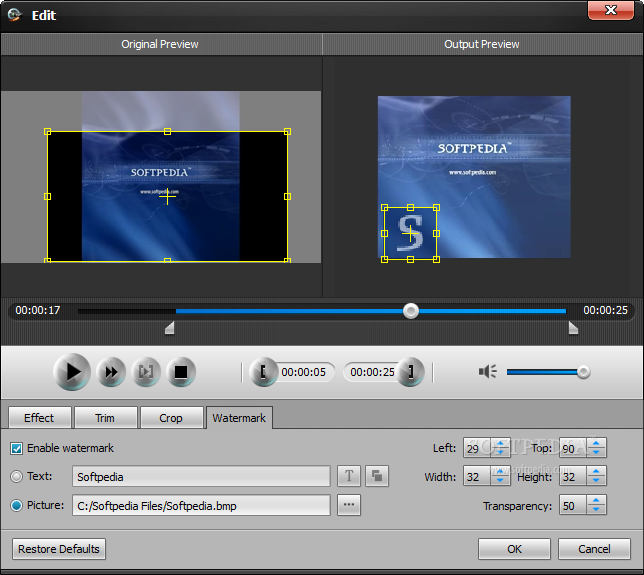Decrease the Left value with down arrow

pos(500,452)
